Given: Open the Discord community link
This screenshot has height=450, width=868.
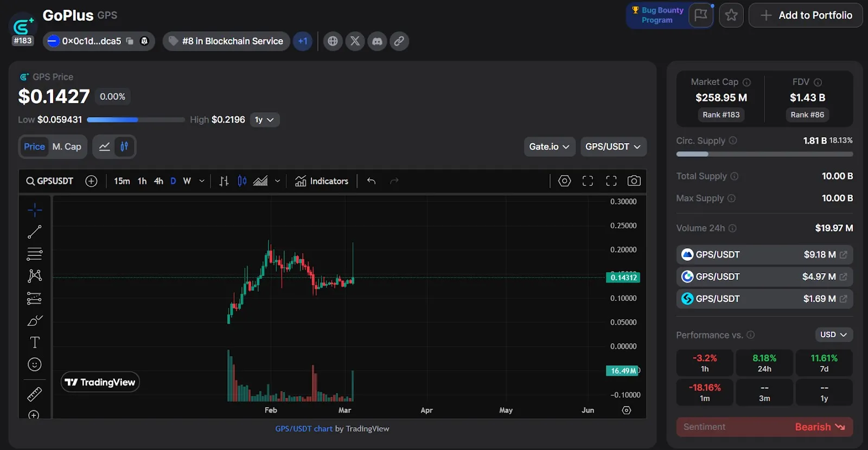Looking at the screenshot, I should click(377, 41).
